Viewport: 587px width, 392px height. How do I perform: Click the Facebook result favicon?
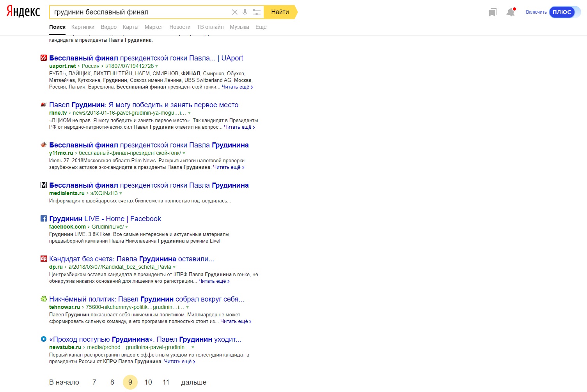click(44, 218)
